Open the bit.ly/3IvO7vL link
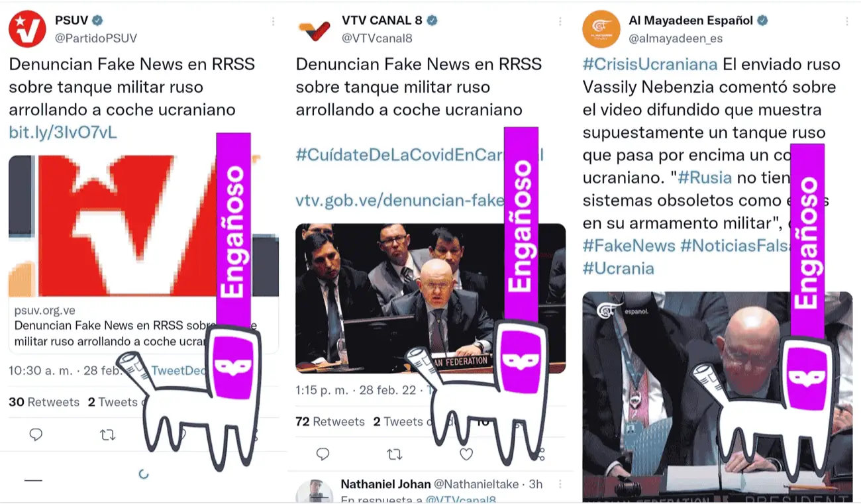Screen dimensions: 861x504 (63, 132)
